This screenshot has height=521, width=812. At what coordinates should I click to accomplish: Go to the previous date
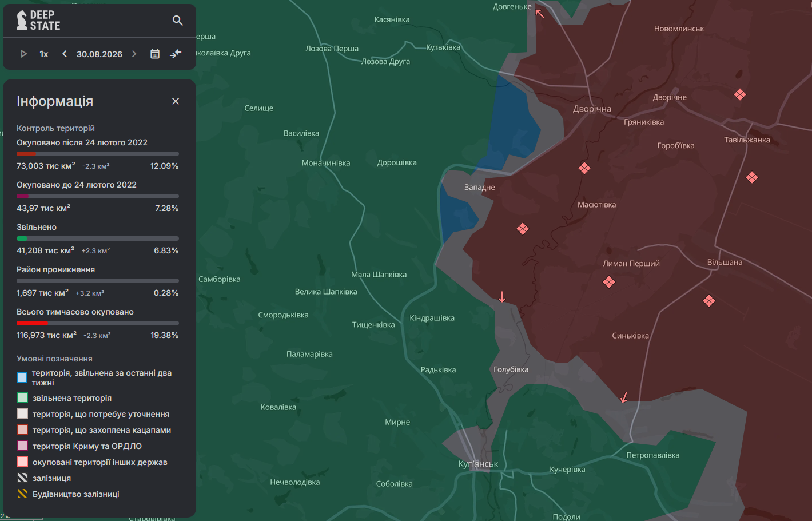click(x=65, y=54)
